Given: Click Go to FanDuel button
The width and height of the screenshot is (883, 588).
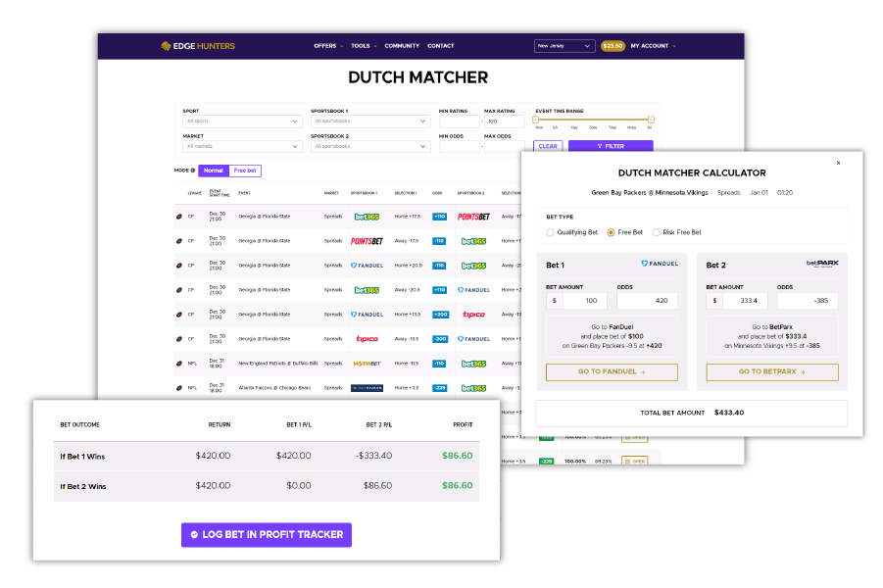Looking at the screenshot, I should (612, 372).
